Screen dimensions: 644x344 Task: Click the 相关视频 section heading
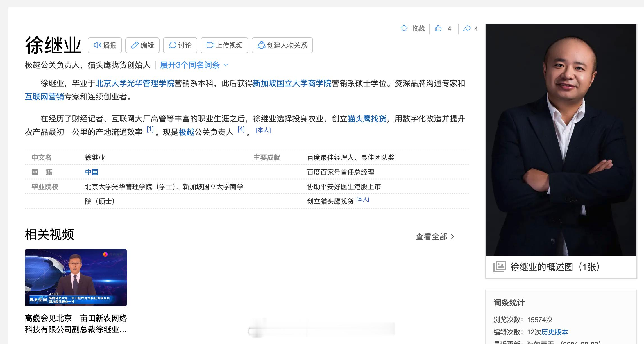coord(49,235)
